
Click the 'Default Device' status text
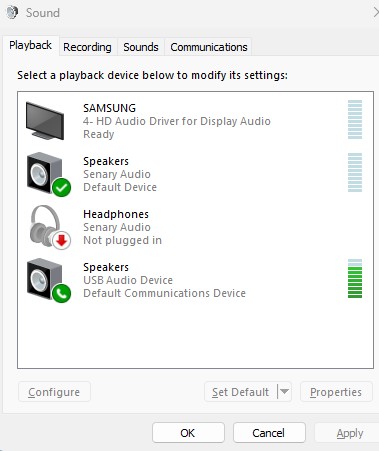(120, 187)
